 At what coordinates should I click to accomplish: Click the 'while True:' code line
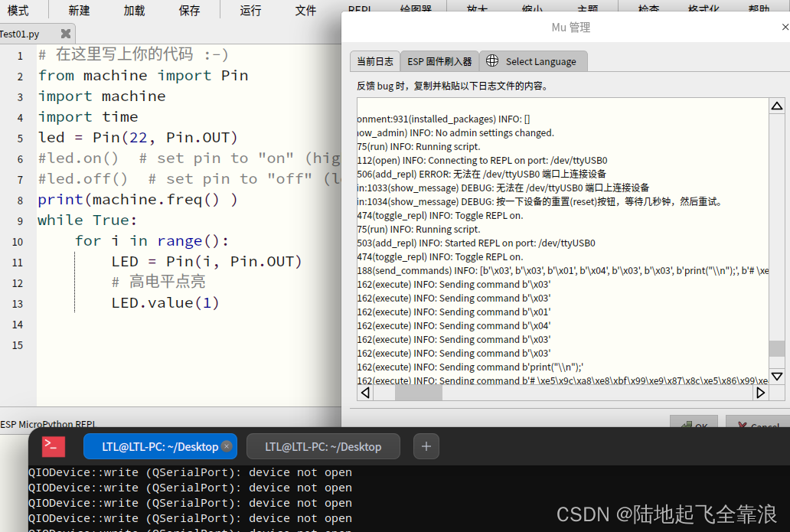tap(87, 220)
